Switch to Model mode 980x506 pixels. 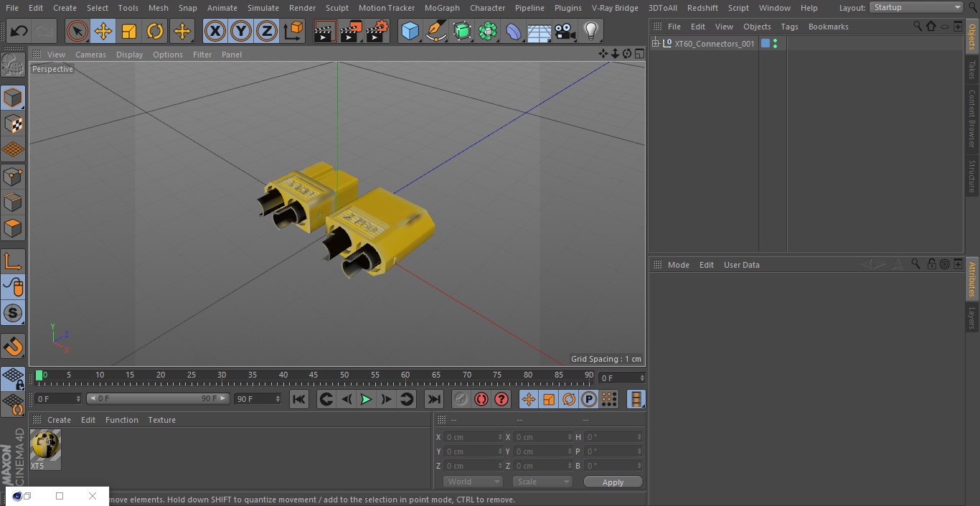13,98
